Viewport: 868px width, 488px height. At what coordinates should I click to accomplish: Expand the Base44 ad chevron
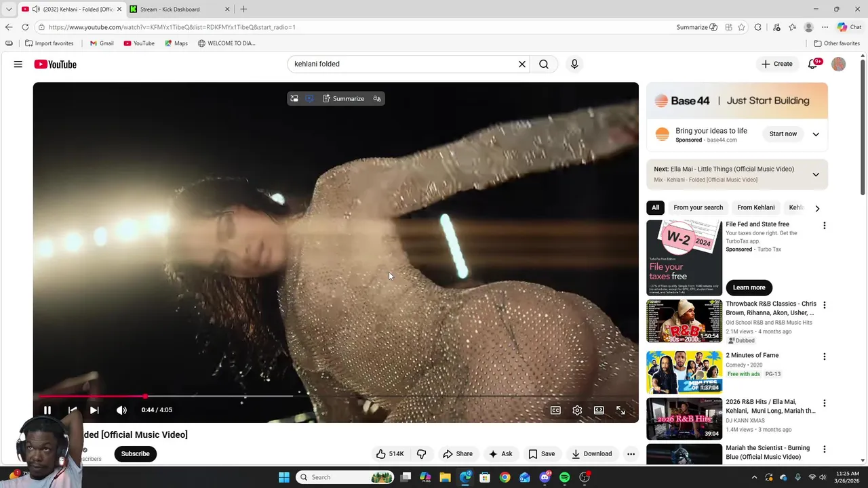(x=816, y=134)
